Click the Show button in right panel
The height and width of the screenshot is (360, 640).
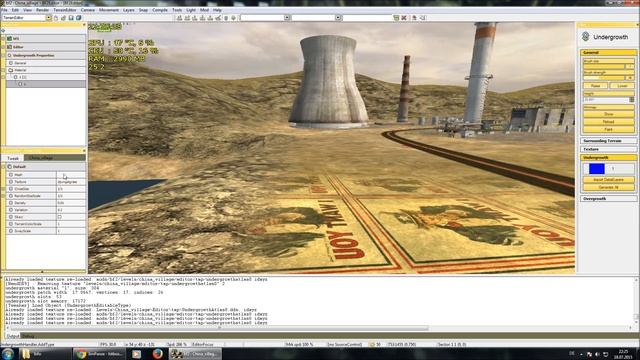pyautogui.click(x=609, y=114)
